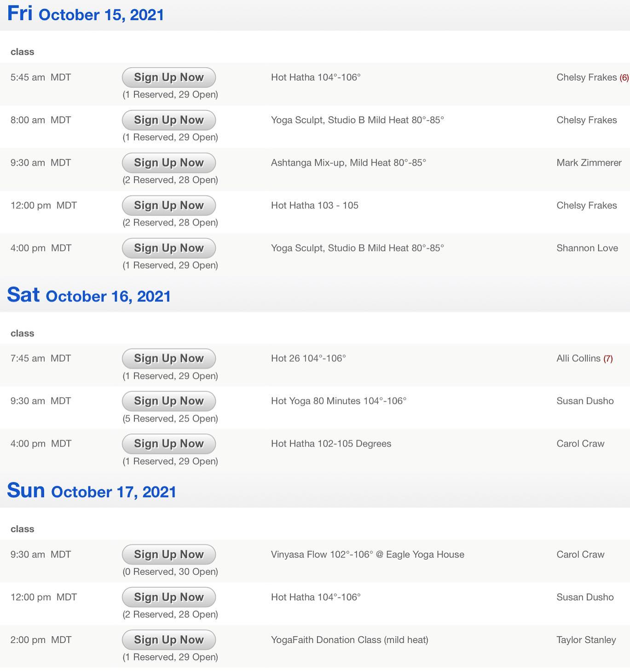Sign up for Friday 12:00 pm Hot Hatha
Viewport: 630px width, 672px height.
coord(169,206)
